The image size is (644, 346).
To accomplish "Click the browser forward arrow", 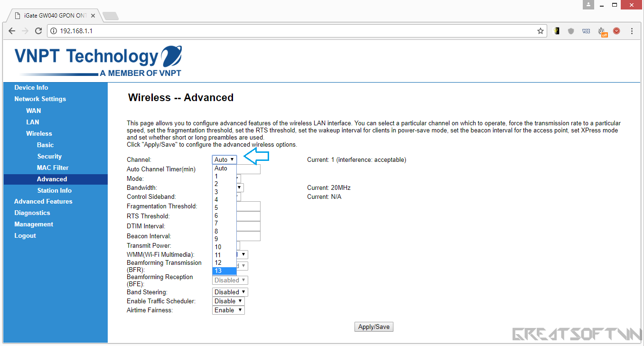I will click(x=25, y=31).
